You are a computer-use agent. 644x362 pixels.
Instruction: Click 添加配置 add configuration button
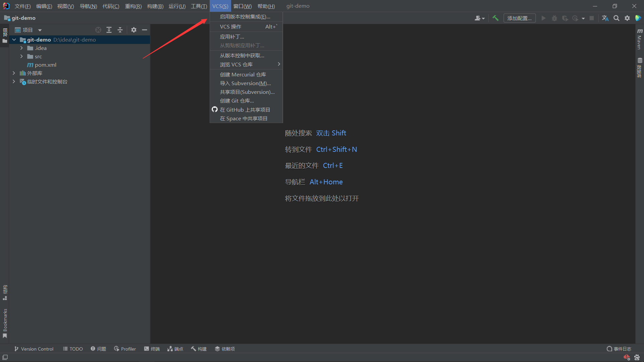click(x=519, y=18)
